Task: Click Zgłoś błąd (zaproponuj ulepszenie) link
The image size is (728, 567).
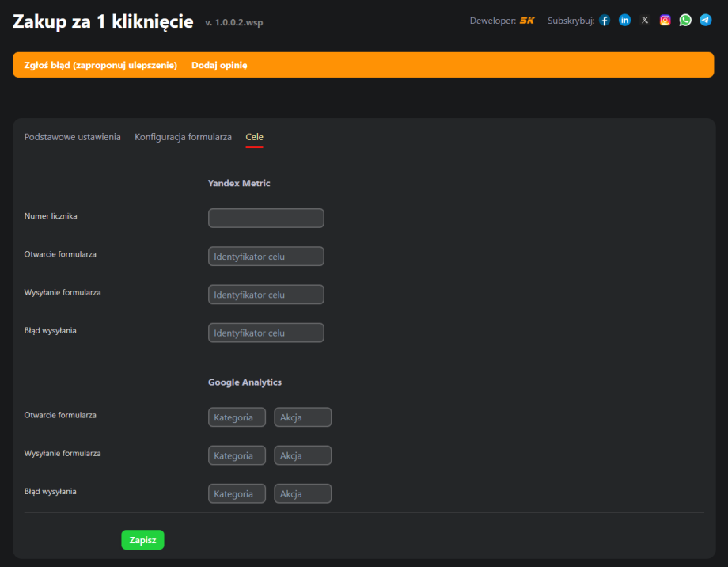Action: click(100, 65)
